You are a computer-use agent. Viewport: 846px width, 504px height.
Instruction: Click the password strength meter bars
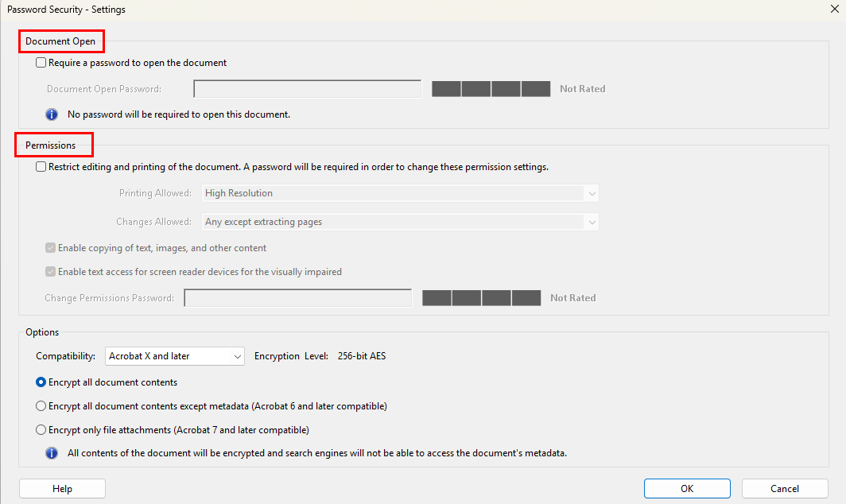pyautogui.click(x=491, y=88)
